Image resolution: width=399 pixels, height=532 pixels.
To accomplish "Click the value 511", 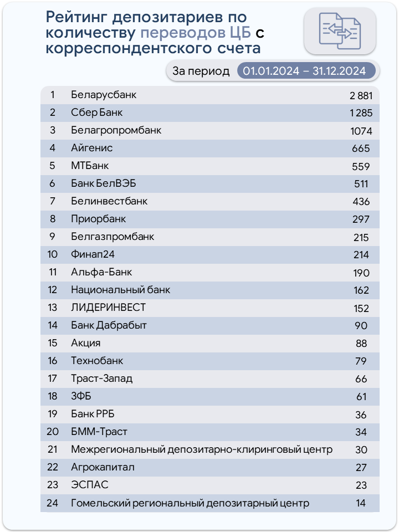I will [361, 184].
